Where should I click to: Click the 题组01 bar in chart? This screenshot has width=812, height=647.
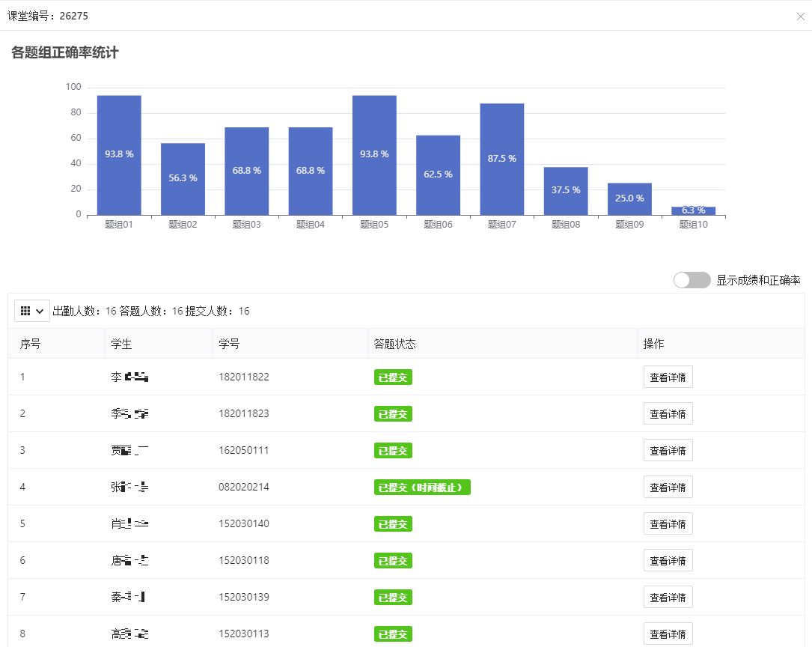click(x=119, y=155)
